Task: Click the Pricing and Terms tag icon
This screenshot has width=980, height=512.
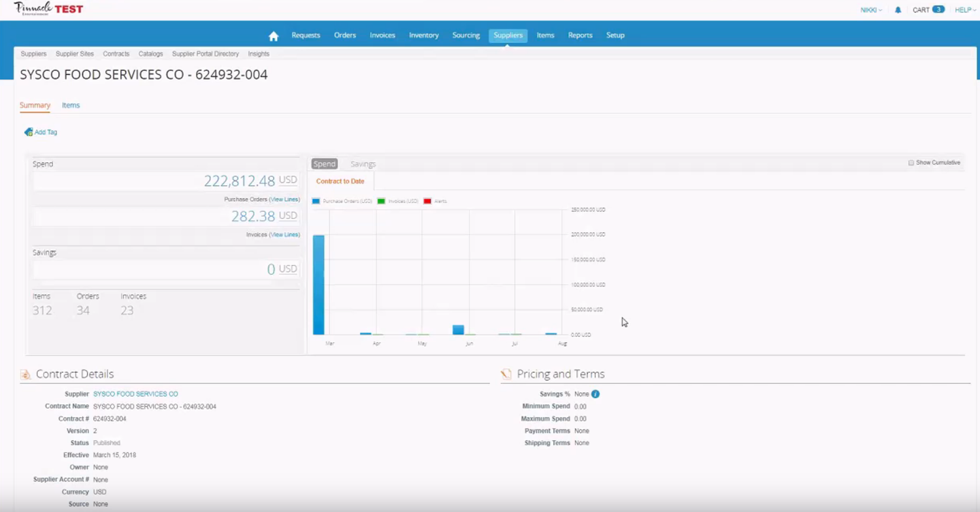Action: [x=506, y=374]
